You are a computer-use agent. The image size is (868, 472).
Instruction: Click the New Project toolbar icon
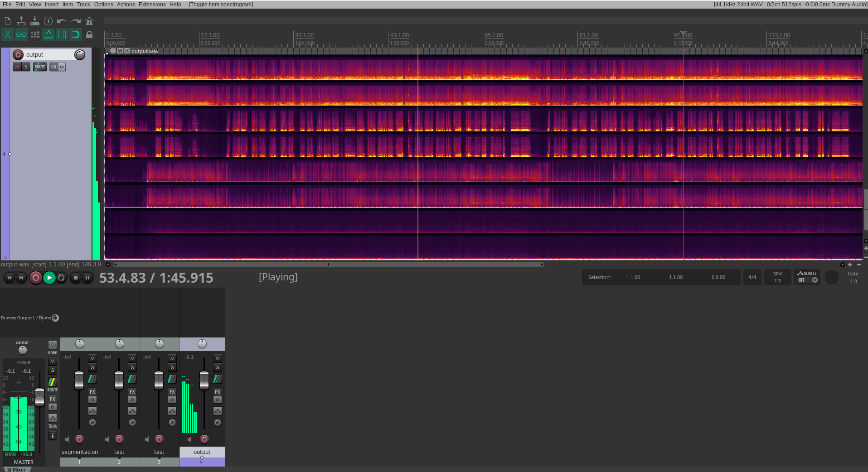tap(8, 21)
